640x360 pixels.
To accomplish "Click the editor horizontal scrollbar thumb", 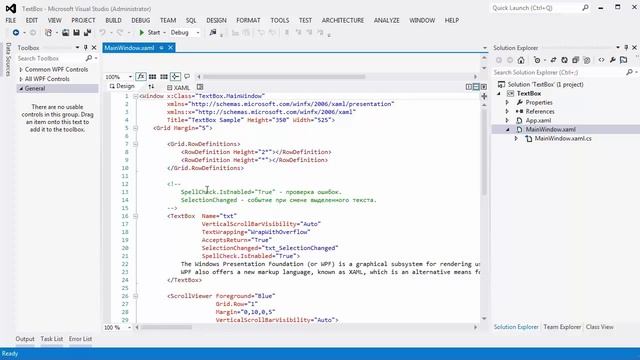I will 167,327.
